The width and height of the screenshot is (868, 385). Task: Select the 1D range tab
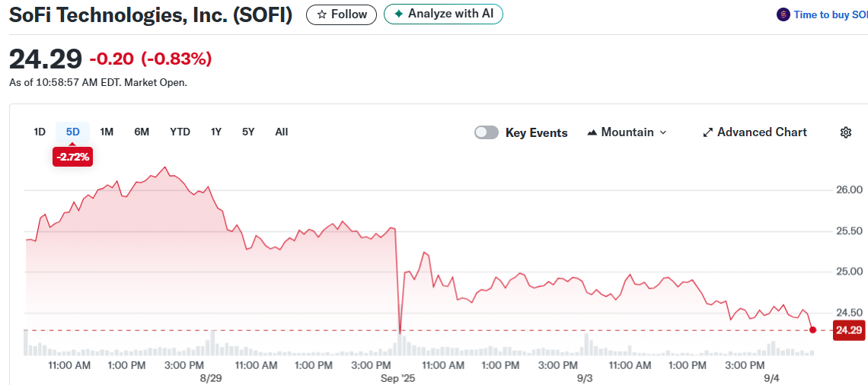(x=40, y=132)
